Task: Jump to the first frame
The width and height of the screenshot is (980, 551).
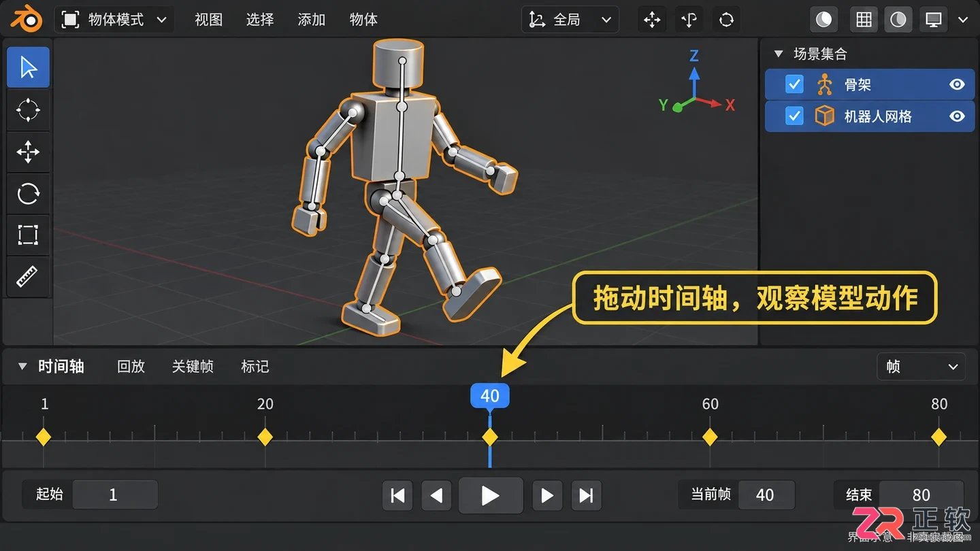Action: [398, 495]
